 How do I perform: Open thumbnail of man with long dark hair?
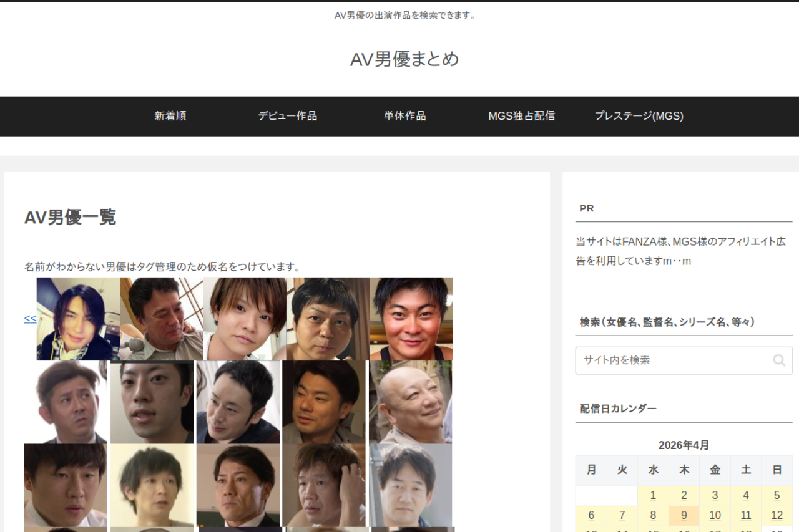tap(78, 319)
